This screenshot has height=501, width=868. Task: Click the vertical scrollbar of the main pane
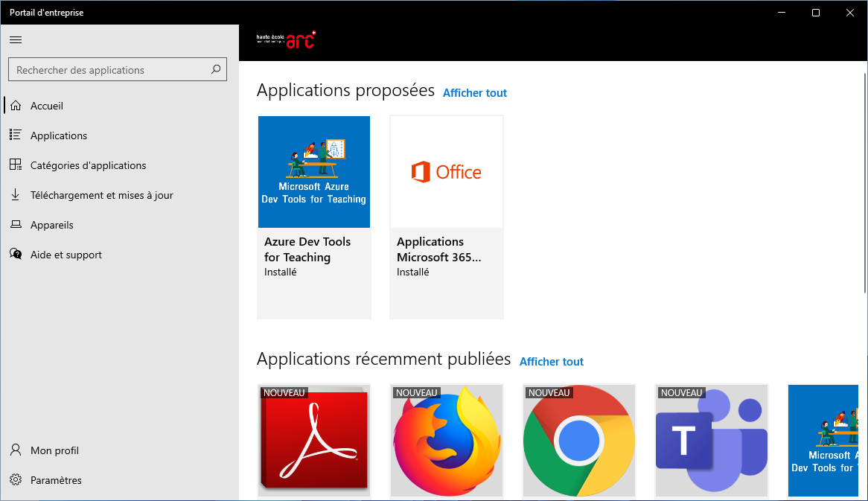point(865,182)
